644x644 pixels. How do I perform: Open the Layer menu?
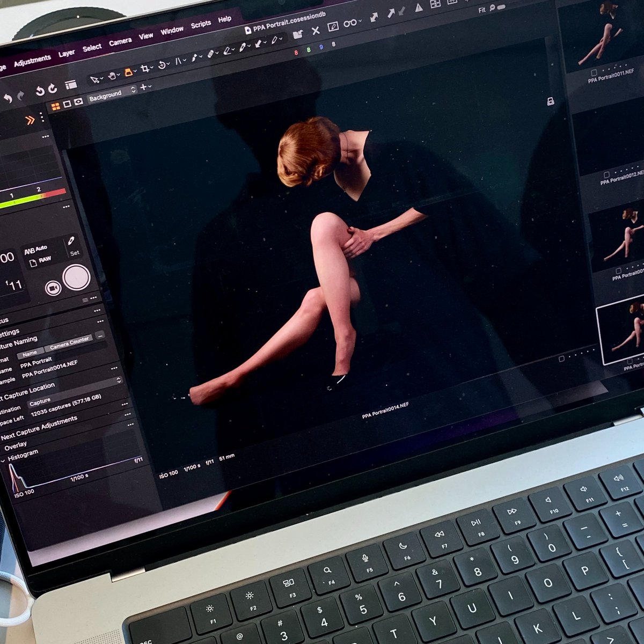67,54
